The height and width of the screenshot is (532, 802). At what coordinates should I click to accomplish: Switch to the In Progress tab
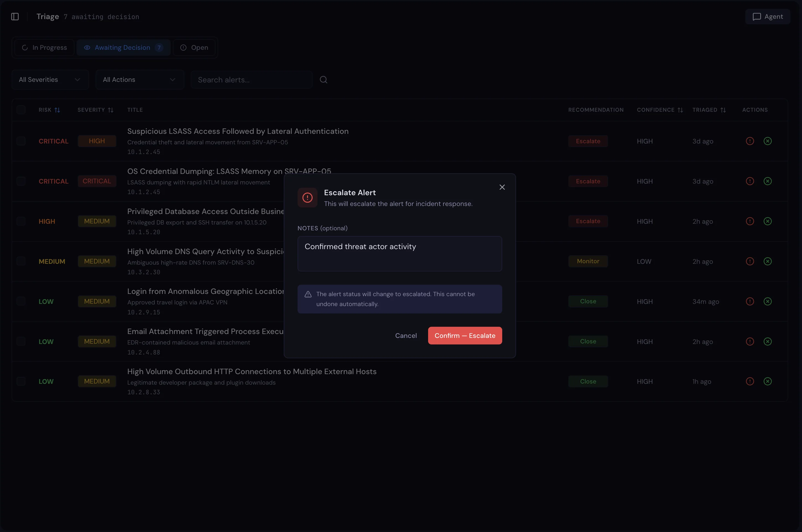(44, 48)
